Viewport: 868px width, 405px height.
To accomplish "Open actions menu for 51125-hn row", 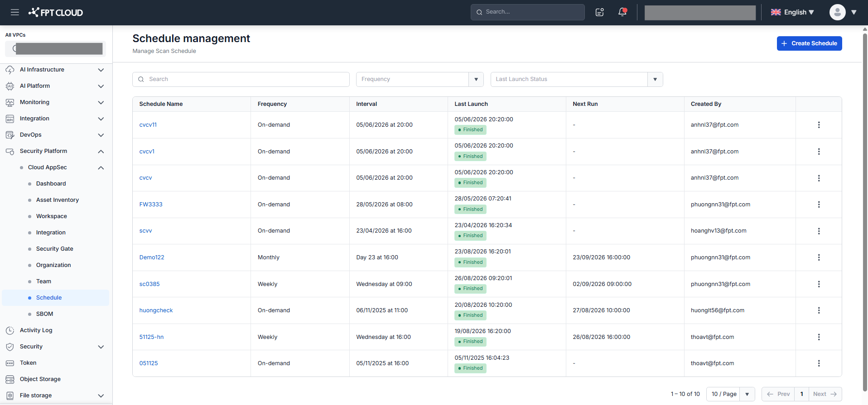I will 819,337.
